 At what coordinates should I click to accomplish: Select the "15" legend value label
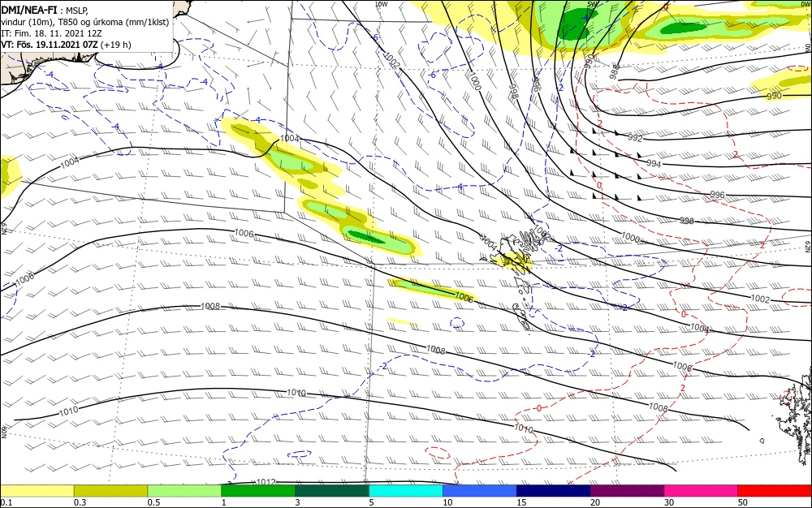pos(521,502)
